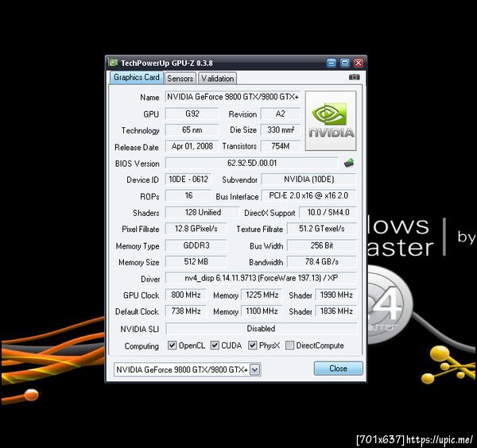Click the Name field with GeForce 9800 GTX
Viewport: 477px width, 448px height.
click(x=233, y=97)
